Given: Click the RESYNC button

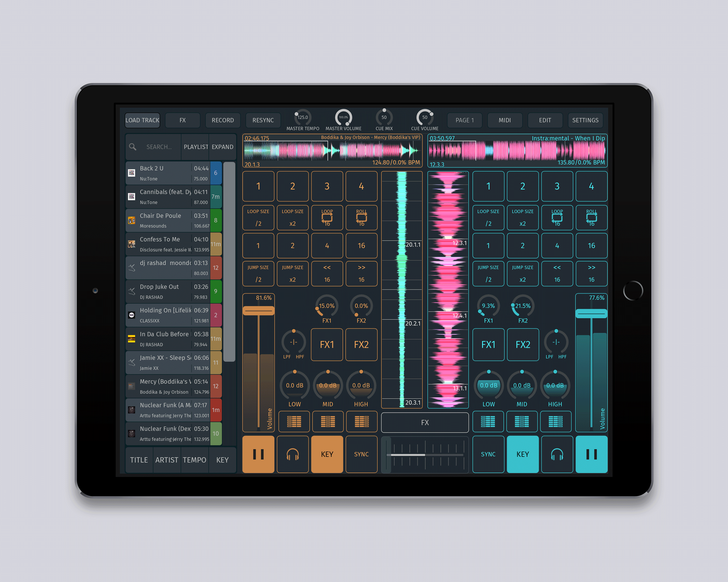Looking at the screenshot, I should point(263,120).
